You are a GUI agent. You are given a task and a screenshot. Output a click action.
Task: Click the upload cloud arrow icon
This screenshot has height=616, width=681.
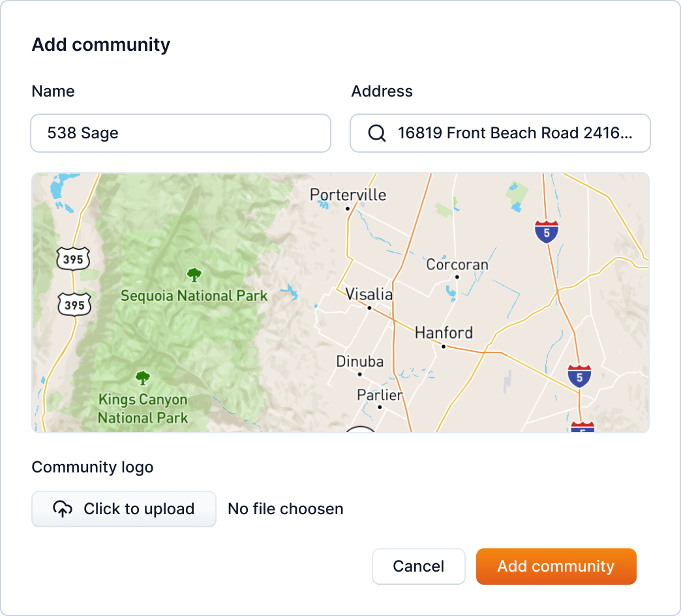[62, 509]
